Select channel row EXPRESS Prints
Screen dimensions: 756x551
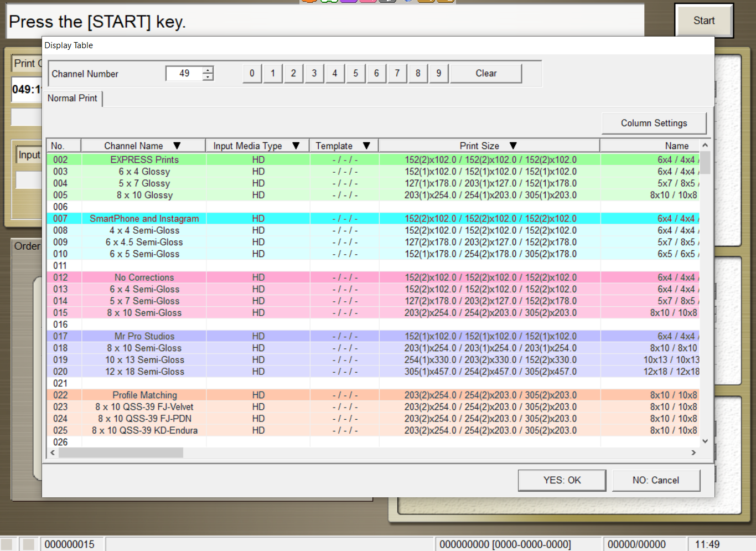[374, 159]
